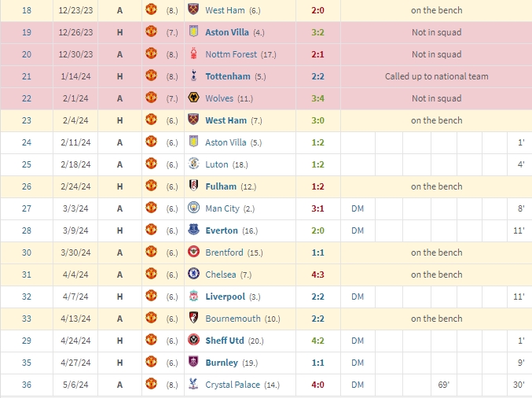Click the Everton club crest icon

pyautogui.click(x=193, y=230)
